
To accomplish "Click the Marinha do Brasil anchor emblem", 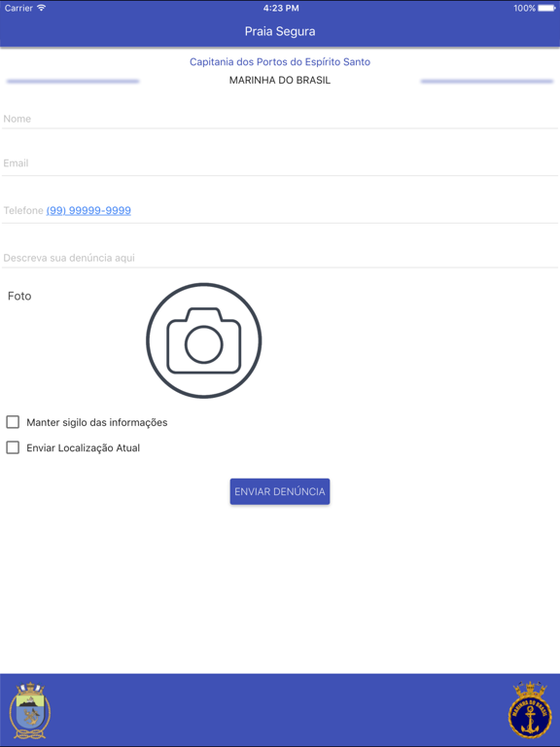I will tap(530, 710).
